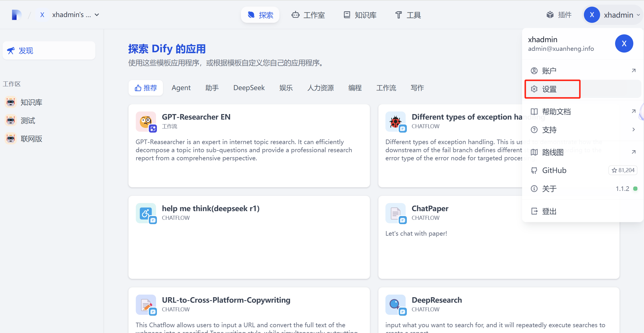Open the ChatPaper template card
This screenshot has width=644, height=333.
pyautogui.click(x=499, y=237)
